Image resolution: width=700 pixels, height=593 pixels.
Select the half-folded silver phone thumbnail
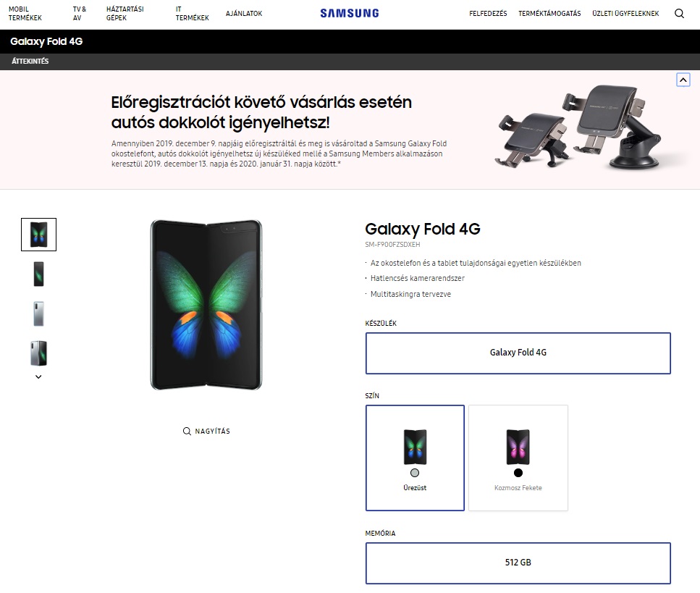coord(38,353)
